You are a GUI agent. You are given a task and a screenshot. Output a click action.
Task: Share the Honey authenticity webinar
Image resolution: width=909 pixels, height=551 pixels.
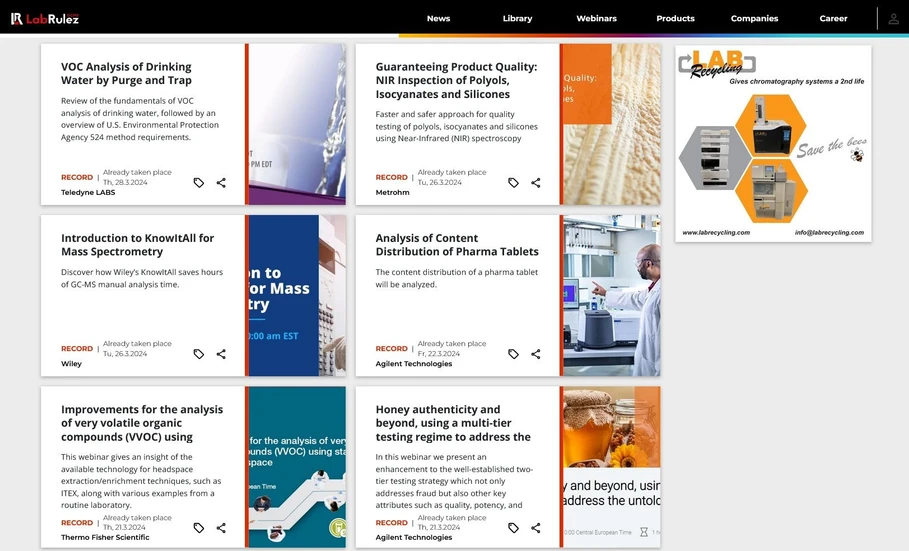pos(536,528)
